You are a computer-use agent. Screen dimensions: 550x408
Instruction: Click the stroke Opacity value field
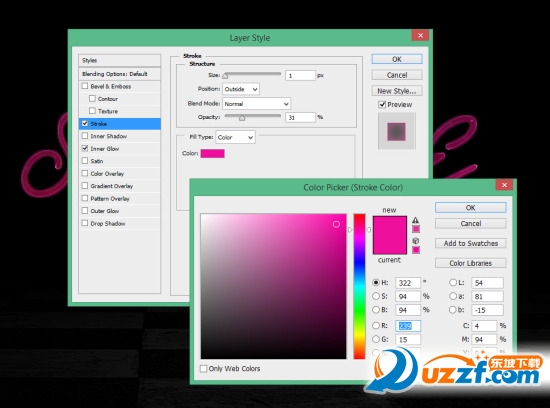(x=300, y=117)
